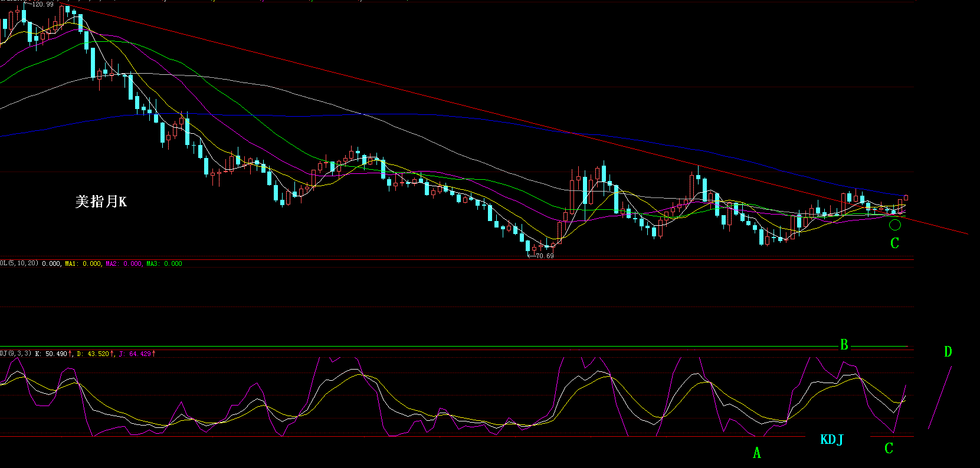Viewport: 980px width, 468px height.
Task: Click the green letter D label
Action: [948, 352]
